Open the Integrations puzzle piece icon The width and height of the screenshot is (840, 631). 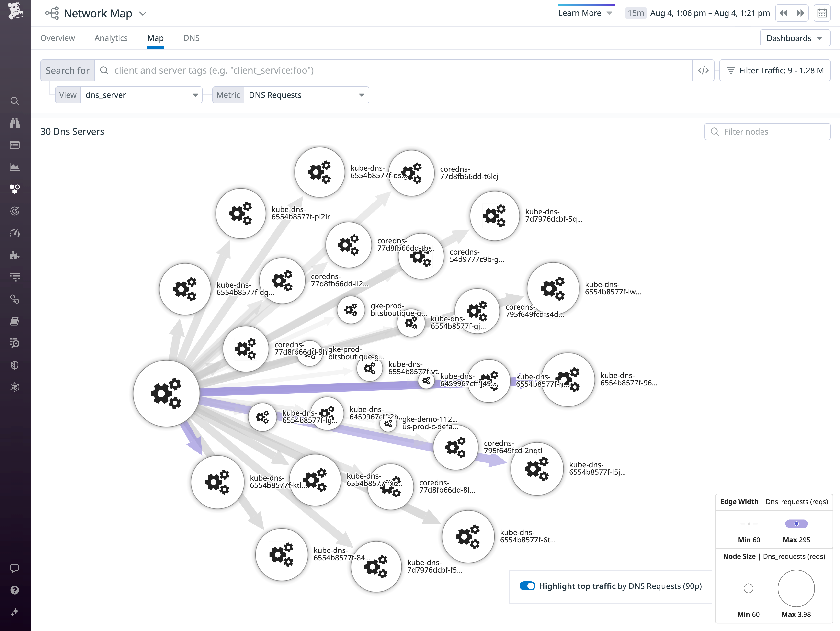[x=15, y=255]
